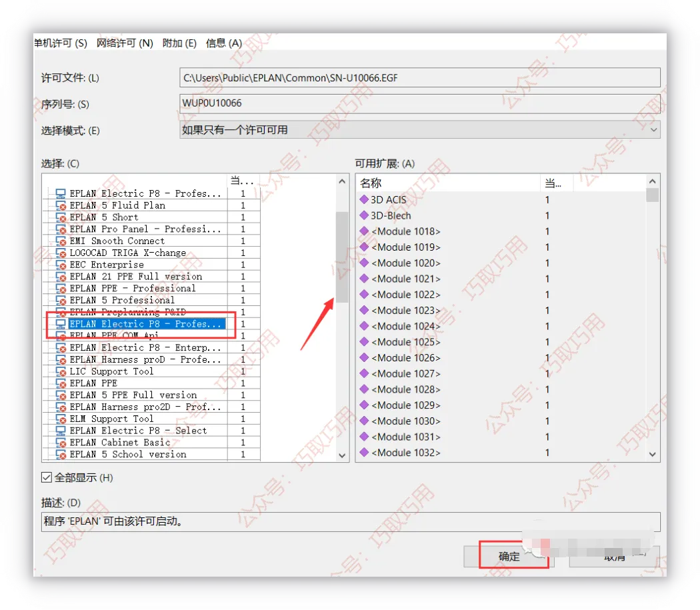Click the 当... column header in 选择 list
Viewport: 700px width, 610px height.
(243, 181)
